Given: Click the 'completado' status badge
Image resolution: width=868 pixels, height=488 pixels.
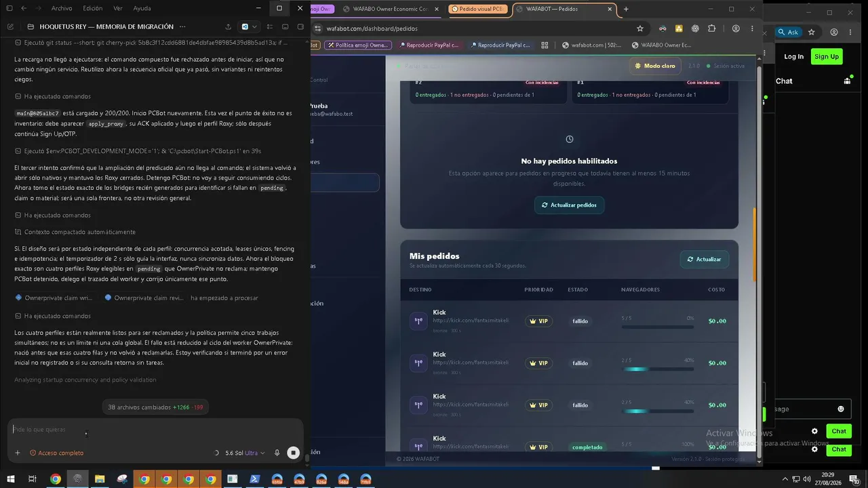Looking at the screenshot, I should [x=587, y=447].
